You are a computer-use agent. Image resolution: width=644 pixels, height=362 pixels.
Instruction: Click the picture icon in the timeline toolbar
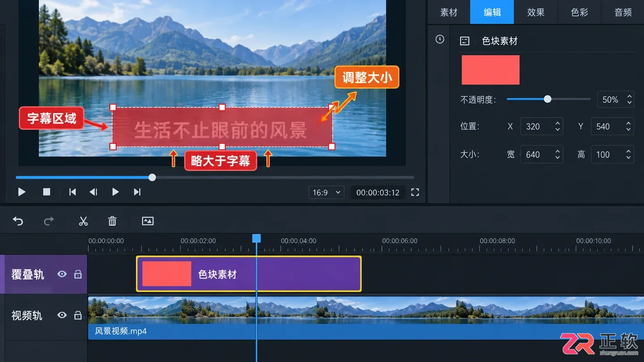148,221
